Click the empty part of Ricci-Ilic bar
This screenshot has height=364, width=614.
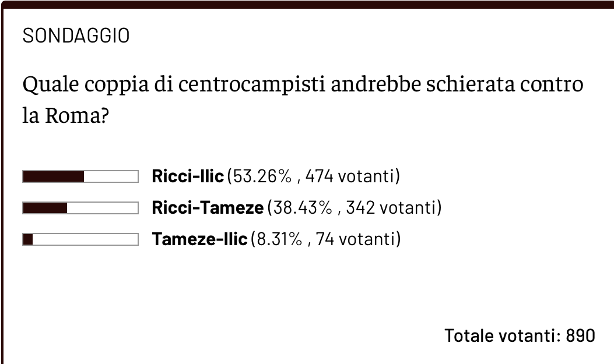click(x=111, y=176)
